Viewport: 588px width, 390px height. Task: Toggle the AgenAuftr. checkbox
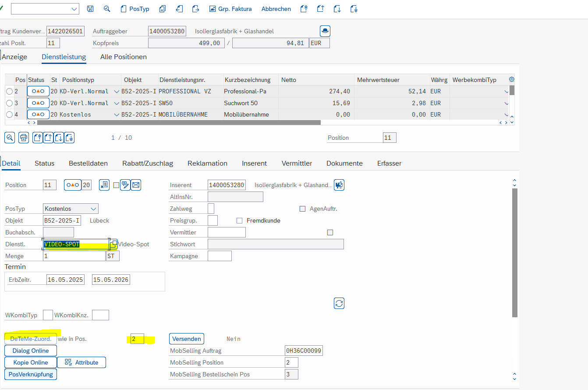pos(302,209)
